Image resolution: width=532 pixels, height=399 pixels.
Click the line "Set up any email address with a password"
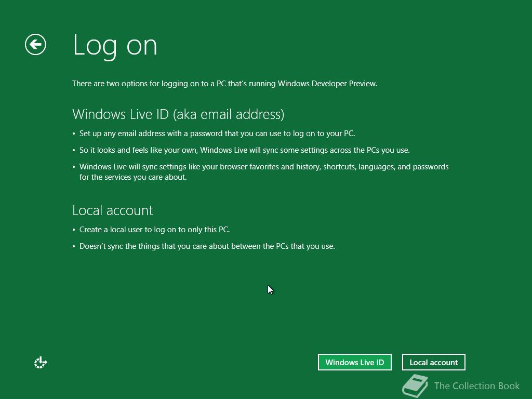coord(217,134)
